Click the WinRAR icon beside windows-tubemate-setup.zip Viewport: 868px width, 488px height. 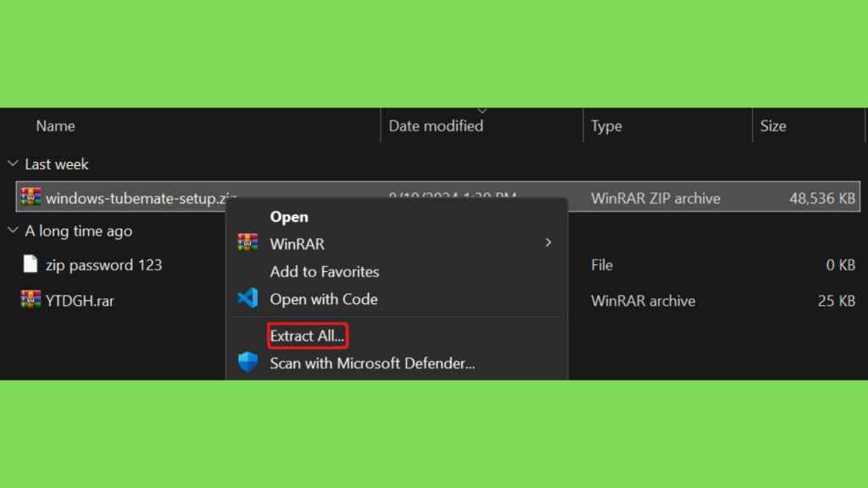point(31,197)
